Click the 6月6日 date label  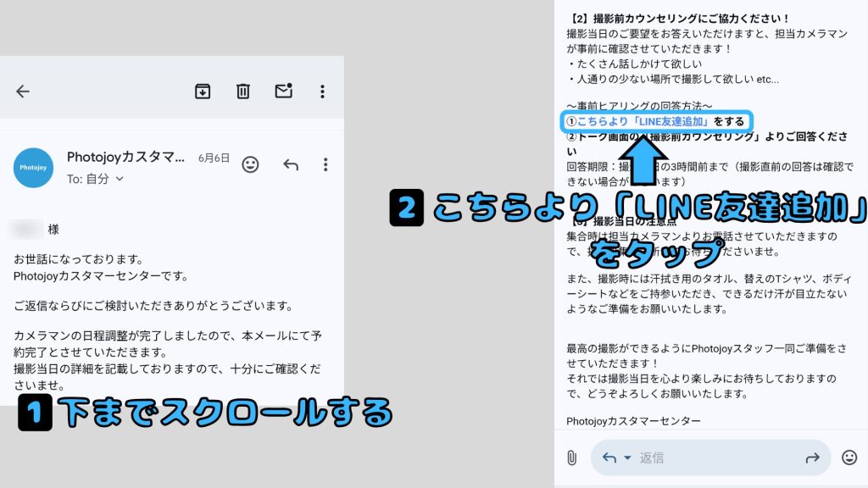(x=214, y=158)
